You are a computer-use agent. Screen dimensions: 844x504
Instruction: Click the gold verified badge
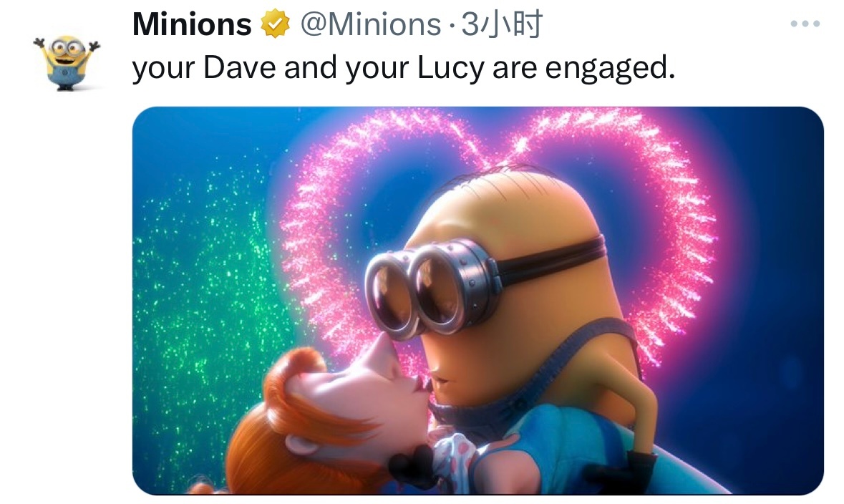point(276,24)
